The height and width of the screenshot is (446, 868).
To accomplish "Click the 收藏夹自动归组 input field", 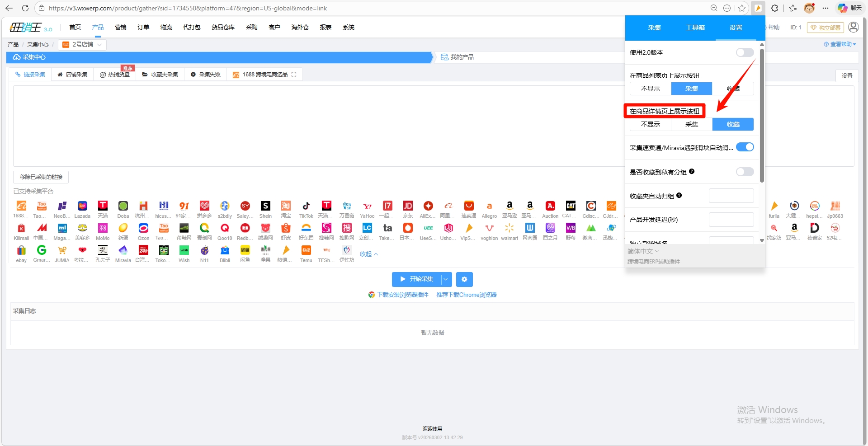I will [731, 196].
